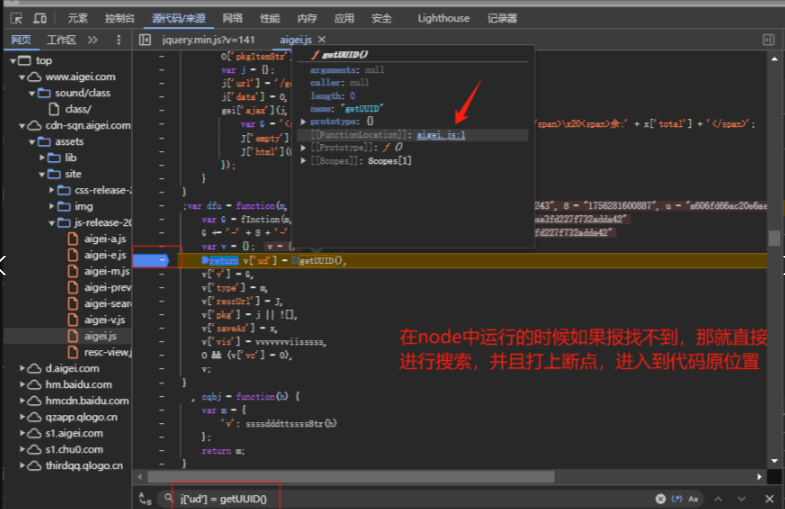
Task: Collapse the top frame node
Action: [x=13, y=61]
